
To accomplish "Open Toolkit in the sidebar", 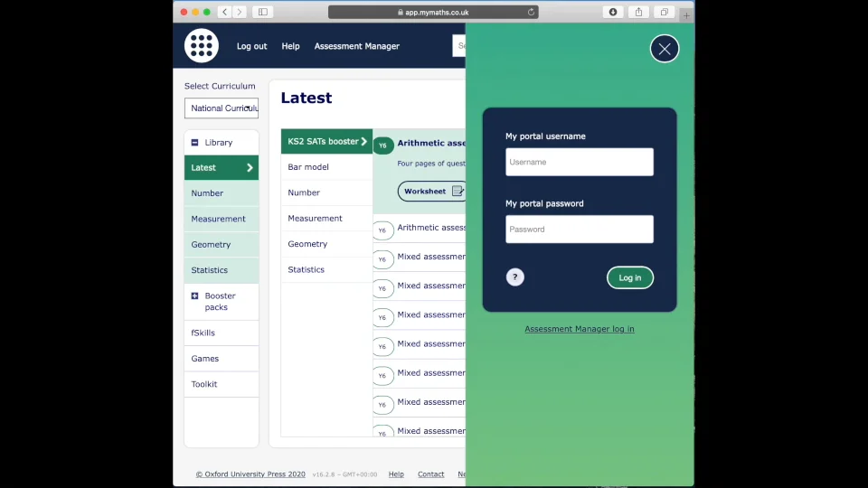I will tap(222, 384).
